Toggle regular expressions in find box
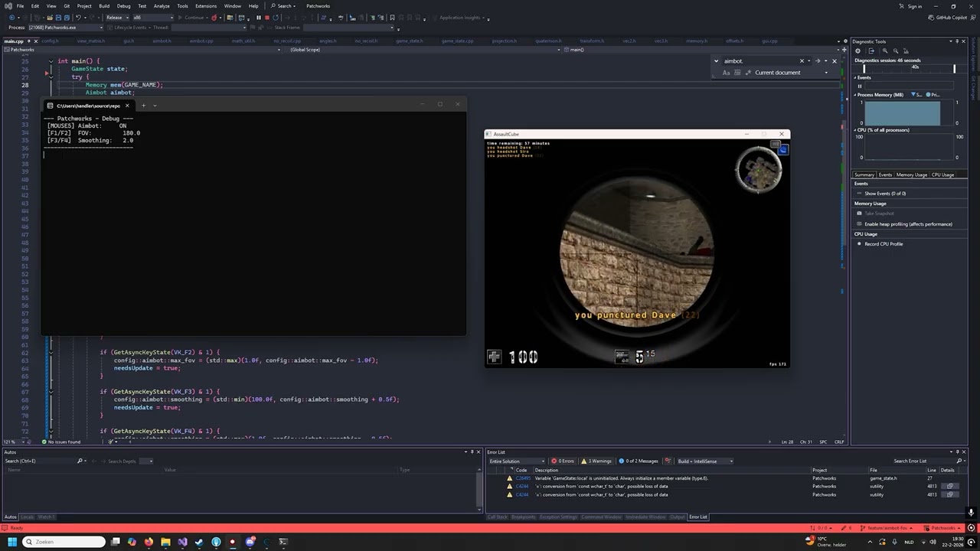Viewport: 980px width, 551px height. click(x=748, y=73)
